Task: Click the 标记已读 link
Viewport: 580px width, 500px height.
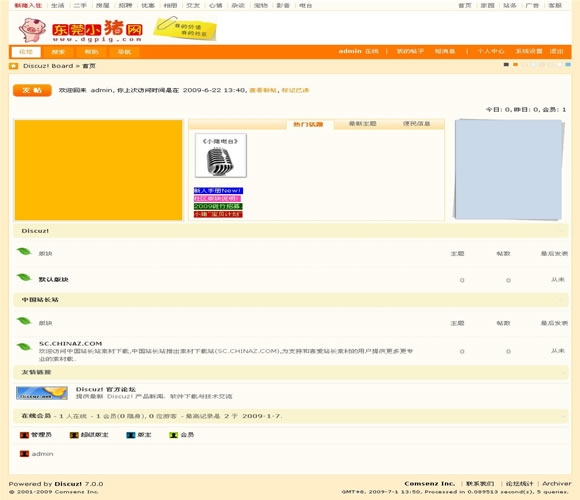Action: pyautogui.click(x=295, y=90)
